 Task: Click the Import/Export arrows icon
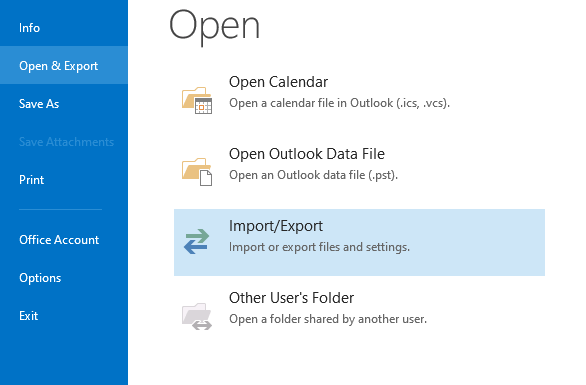pos(197,241)
